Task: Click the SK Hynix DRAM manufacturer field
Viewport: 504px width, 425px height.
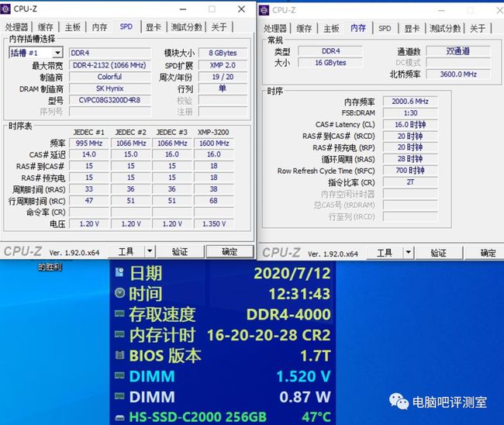Action: pos(109,88)
